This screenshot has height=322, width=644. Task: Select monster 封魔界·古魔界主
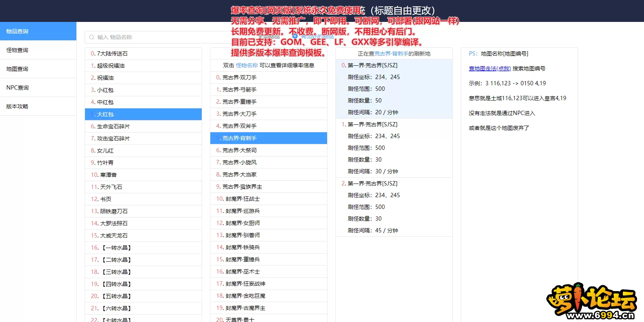point(269,308)
